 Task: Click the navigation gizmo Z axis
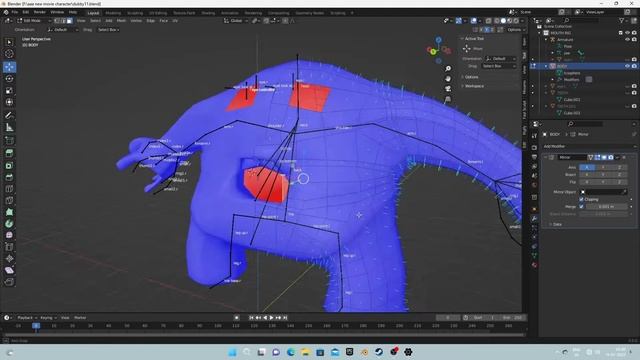pos(438,40)
